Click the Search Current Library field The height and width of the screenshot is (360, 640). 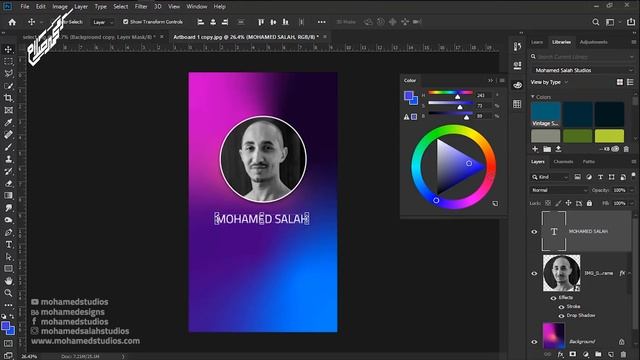583,57
